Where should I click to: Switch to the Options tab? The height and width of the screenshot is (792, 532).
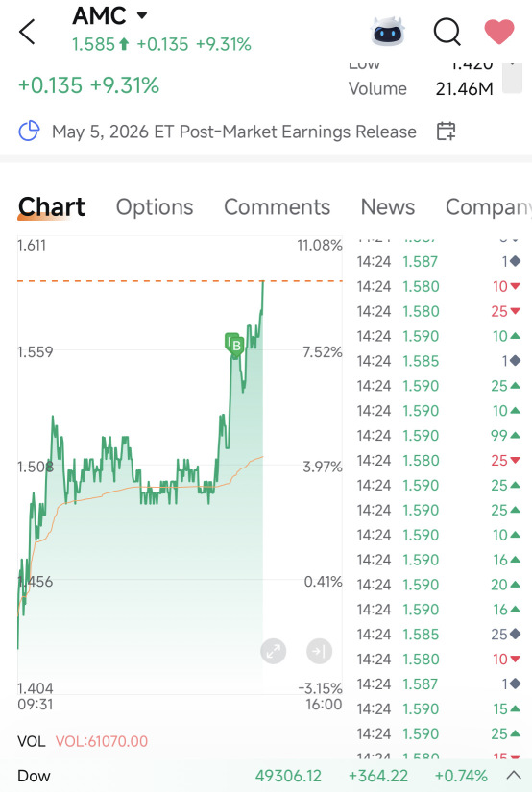tap(155, 207)
